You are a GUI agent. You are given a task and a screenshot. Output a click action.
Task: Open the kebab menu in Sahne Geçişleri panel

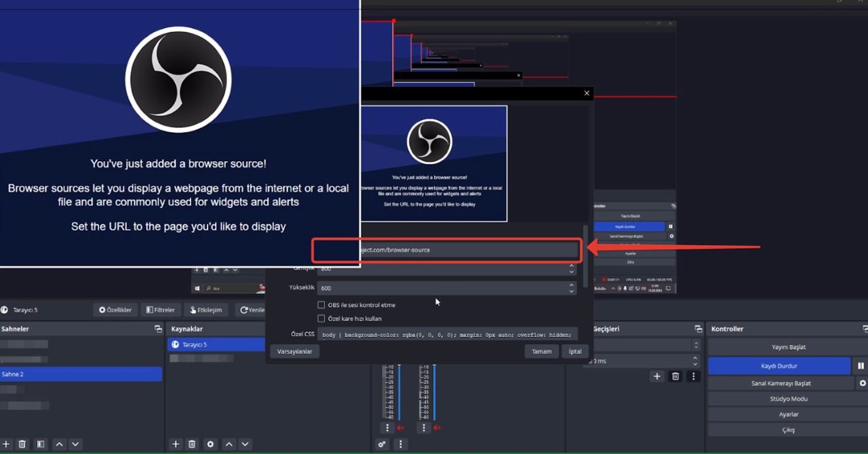coord(693,377)
